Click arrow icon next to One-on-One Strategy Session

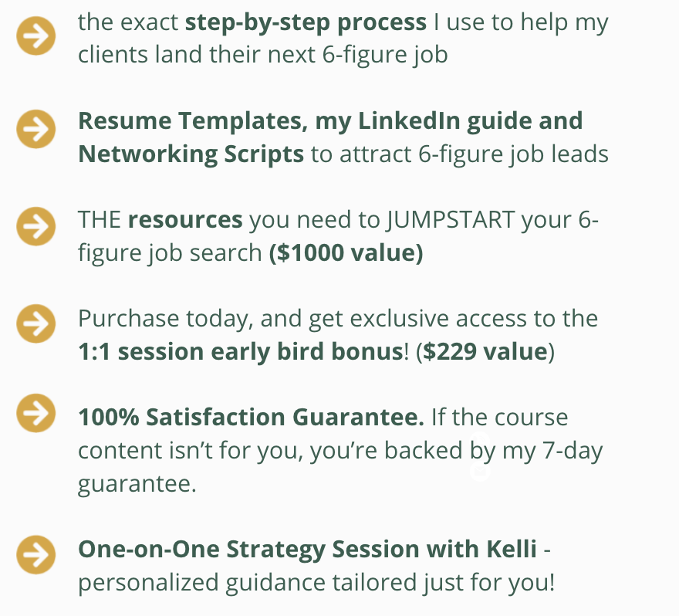click(x=35, y=554)
